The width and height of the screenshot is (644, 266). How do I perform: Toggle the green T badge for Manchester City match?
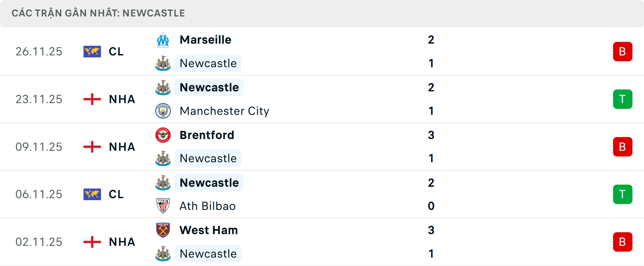(x=623, y=99)
